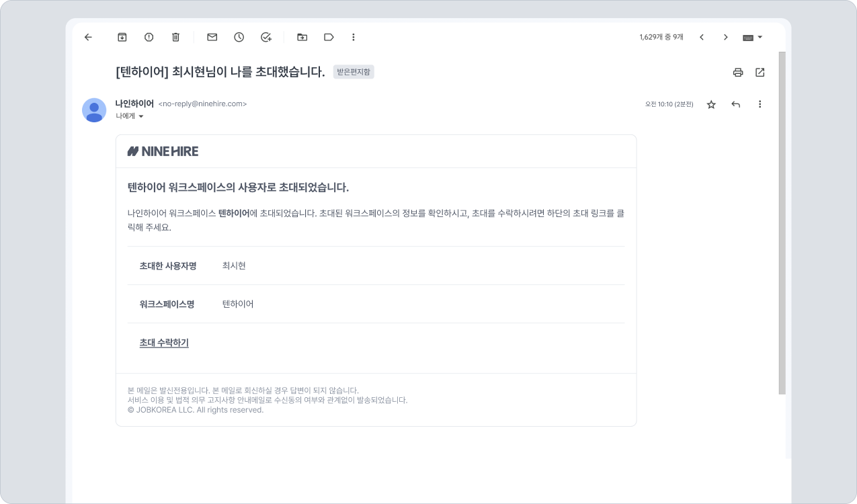Report this email as spam
This screenshot has height=504, width=857.
coord(149,37)
